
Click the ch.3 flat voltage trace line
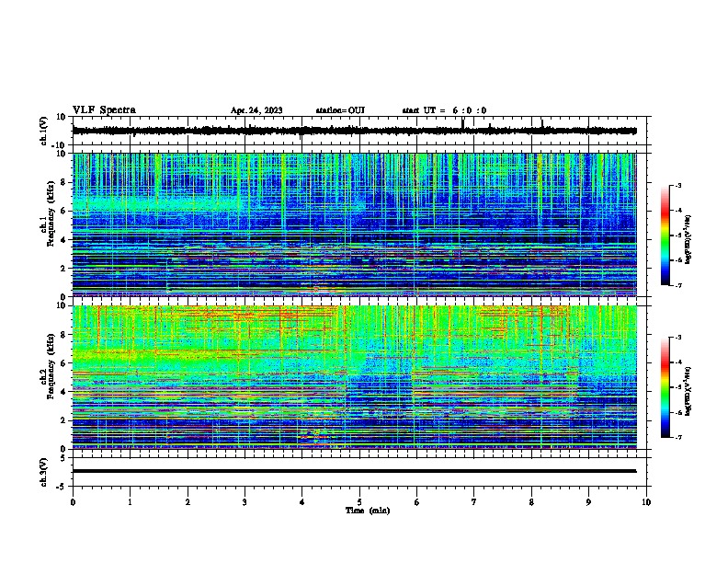coord(355,471)
